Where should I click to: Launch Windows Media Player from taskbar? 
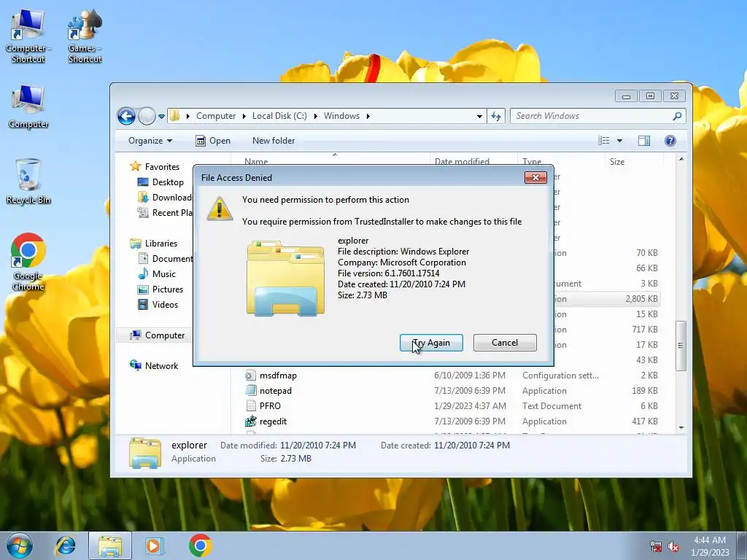click(155, 545)
